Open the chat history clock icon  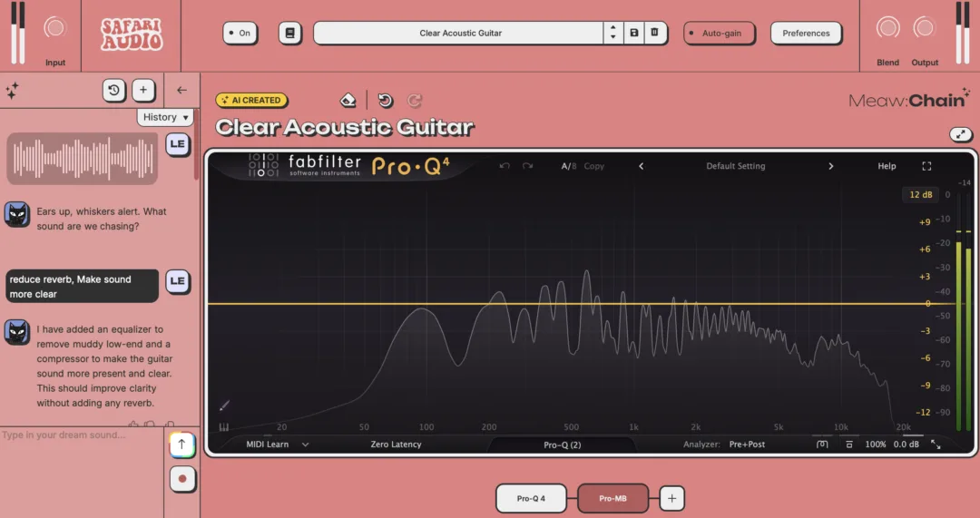pyautogui.click(x=113, y=91)
